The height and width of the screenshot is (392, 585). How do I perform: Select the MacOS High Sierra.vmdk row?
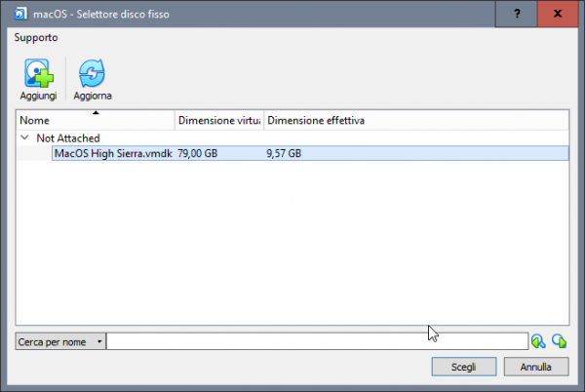pos(310,153)
